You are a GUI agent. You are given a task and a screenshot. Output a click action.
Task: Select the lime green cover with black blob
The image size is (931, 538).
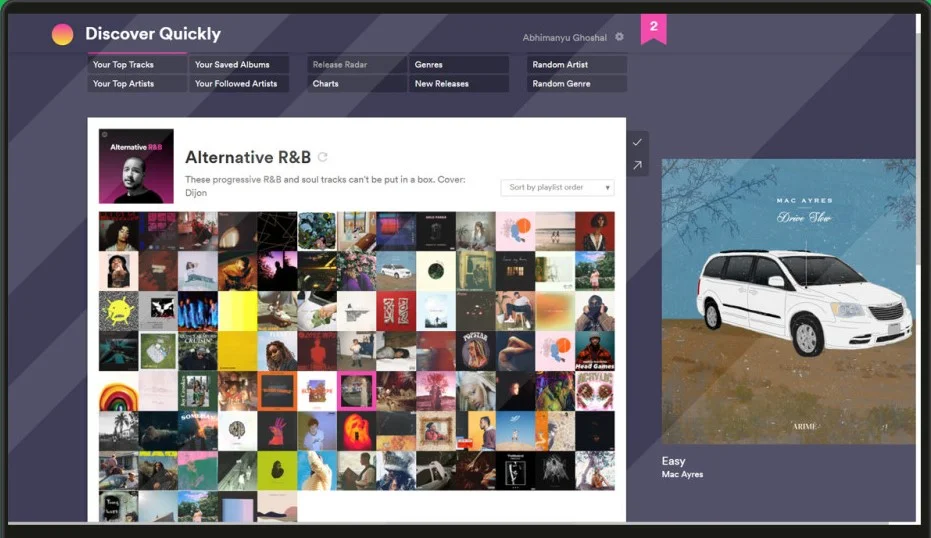pos(277,470)
